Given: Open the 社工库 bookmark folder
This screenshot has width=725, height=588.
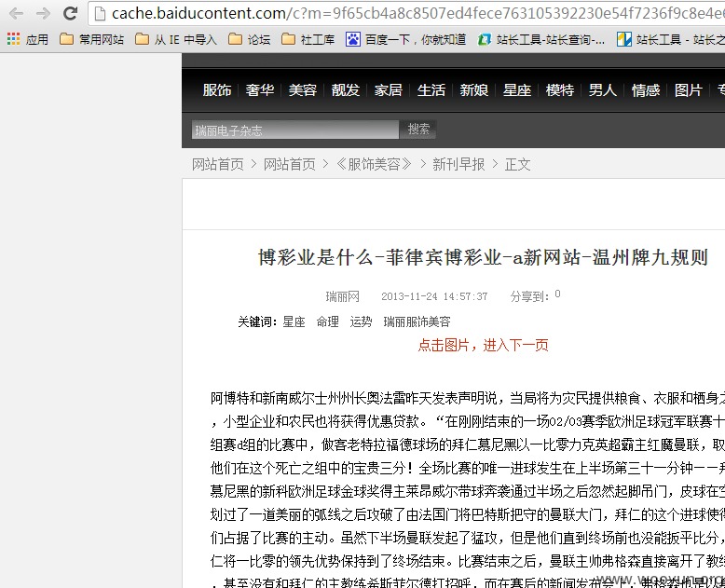Looking at the screenshot, I should click(x=308, y=40).
